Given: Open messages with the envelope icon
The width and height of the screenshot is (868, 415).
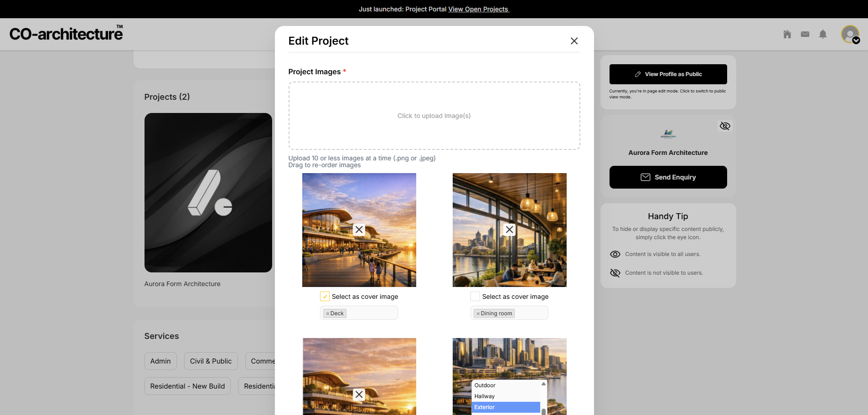Looking at the screenshot, I should (x=805, y=34).
